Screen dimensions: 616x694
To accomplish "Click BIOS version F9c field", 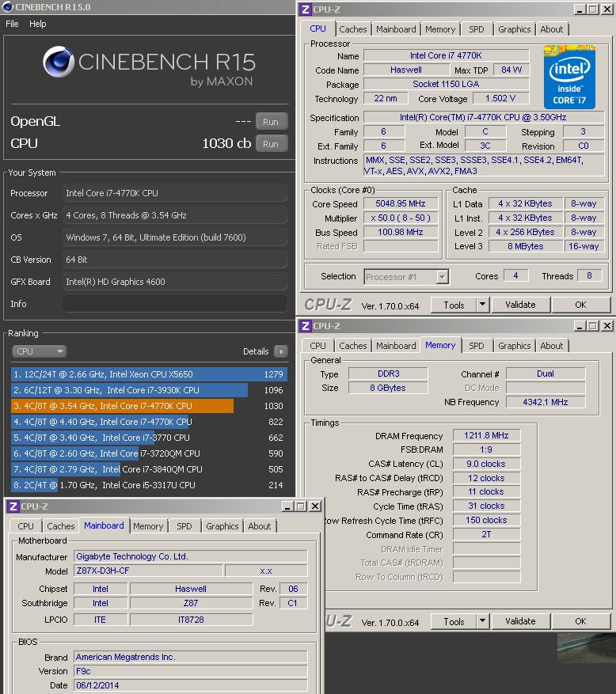I will click(191, 671).
